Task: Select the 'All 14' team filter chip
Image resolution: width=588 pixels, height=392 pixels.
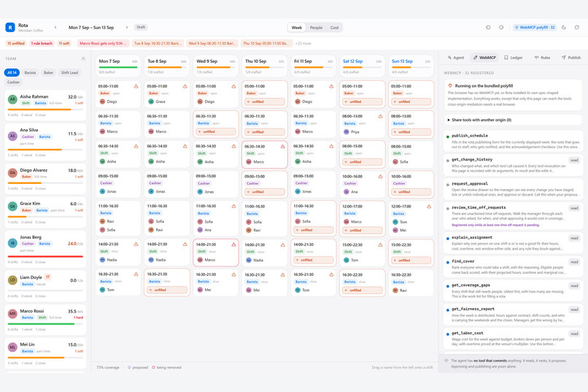Action: (x=12, y=72)
